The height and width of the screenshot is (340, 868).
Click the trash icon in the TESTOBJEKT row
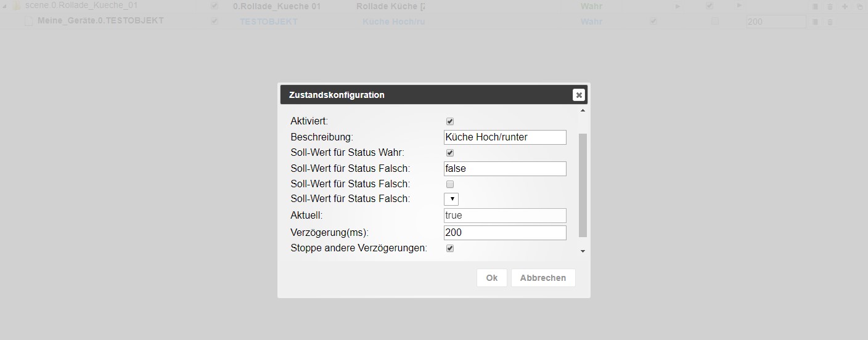coord(830,22)
